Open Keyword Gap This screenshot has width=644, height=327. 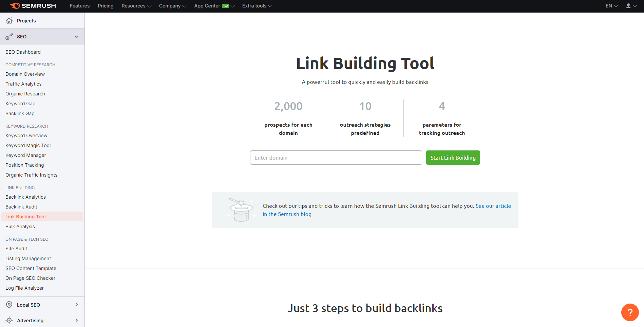pyautogui.click(x=20, y=104)
